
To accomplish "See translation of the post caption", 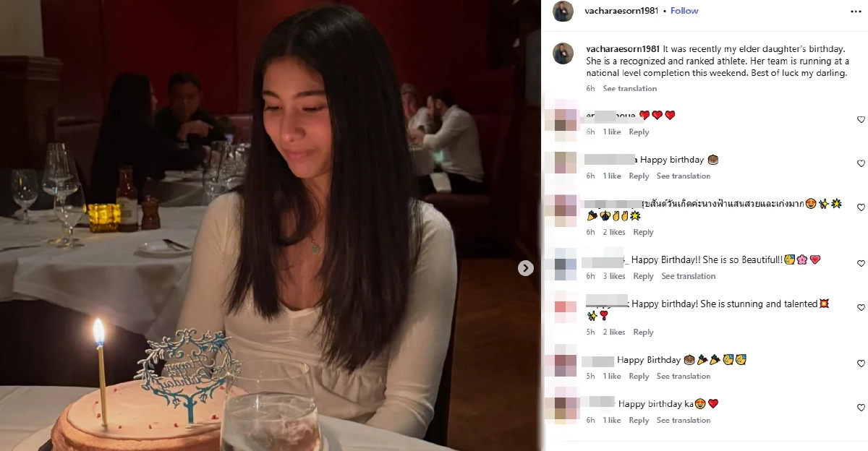I will pos(630,88).
